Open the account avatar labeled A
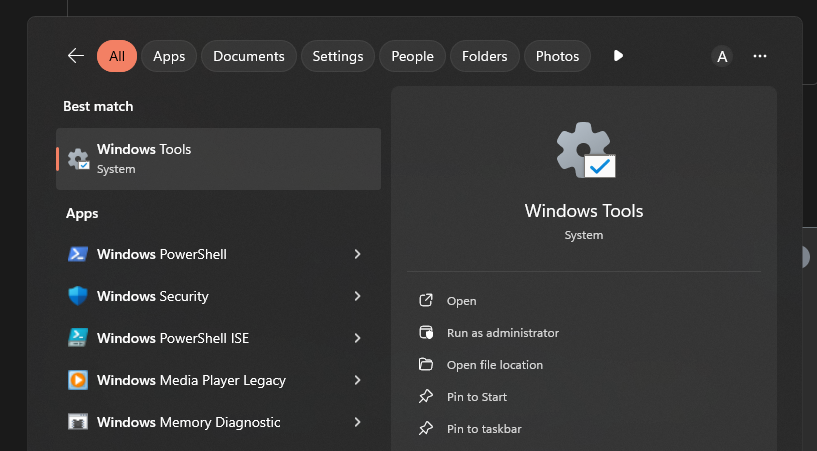Viewport: 817px width, 451px height. tap(722, 56)
